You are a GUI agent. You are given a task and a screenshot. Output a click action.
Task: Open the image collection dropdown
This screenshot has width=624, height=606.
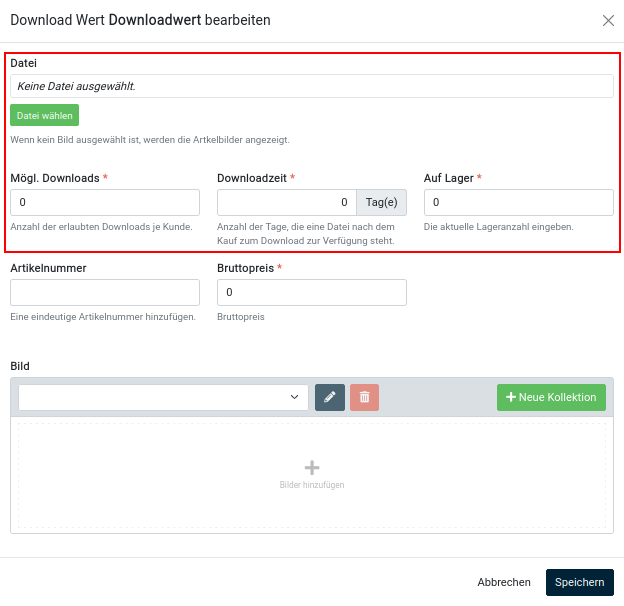(x=163, y=397)
